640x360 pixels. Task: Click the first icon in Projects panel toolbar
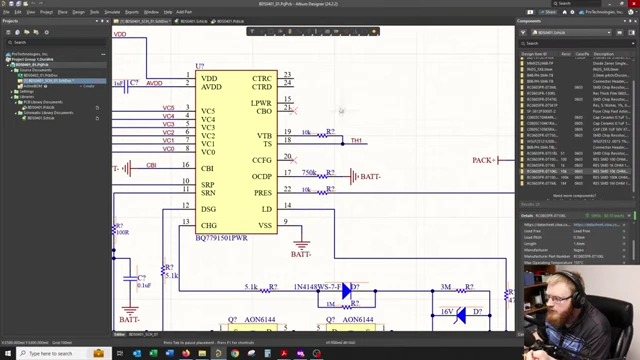click(8, 32)
